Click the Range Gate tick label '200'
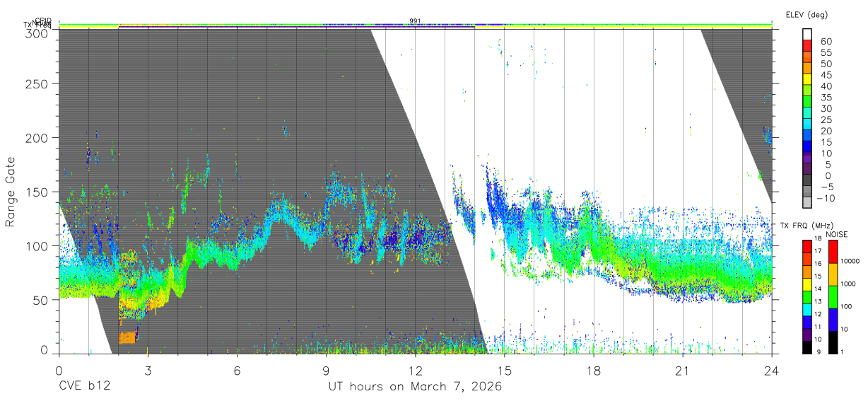The image size is (868, 401). point(36,137)
